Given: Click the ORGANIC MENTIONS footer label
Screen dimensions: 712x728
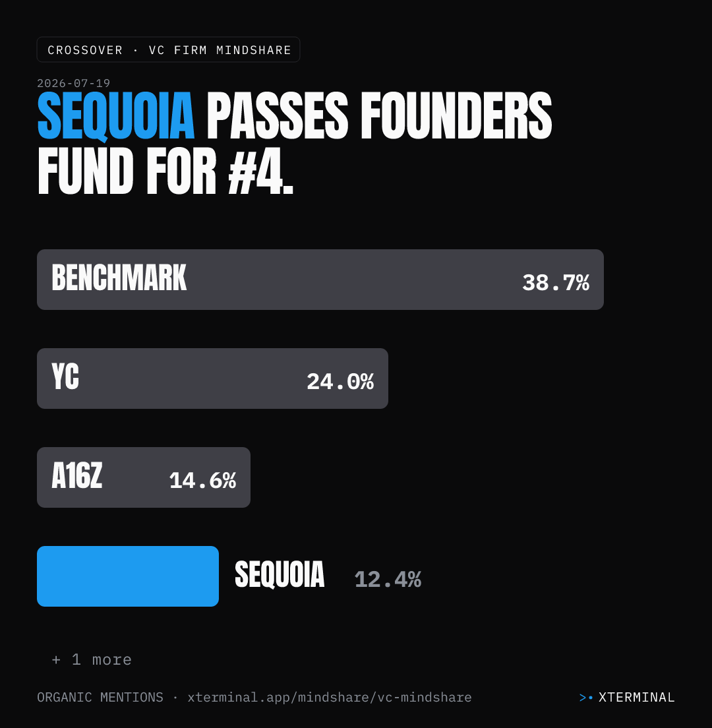Looking at the screenshot, I should coord(100,698).
